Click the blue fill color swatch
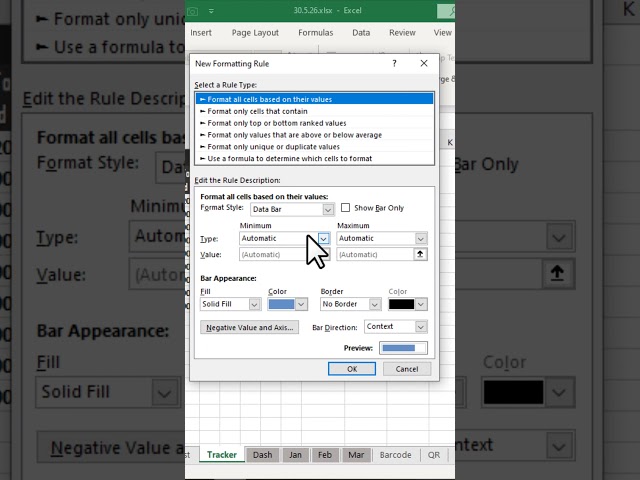The height and width of the screenshot is (480, 640). pos(282,304)
